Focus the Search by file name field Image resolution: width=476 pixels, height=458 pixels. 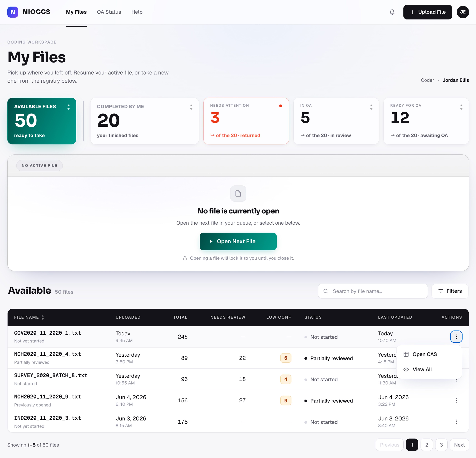click(x=373, y=291)
